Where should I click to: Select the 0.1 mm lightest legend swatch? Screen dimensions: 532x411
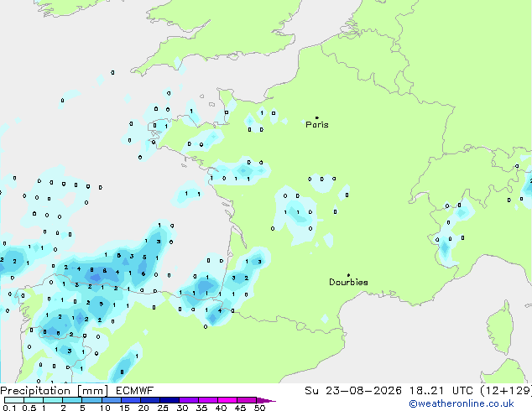(x=14, y=400)
